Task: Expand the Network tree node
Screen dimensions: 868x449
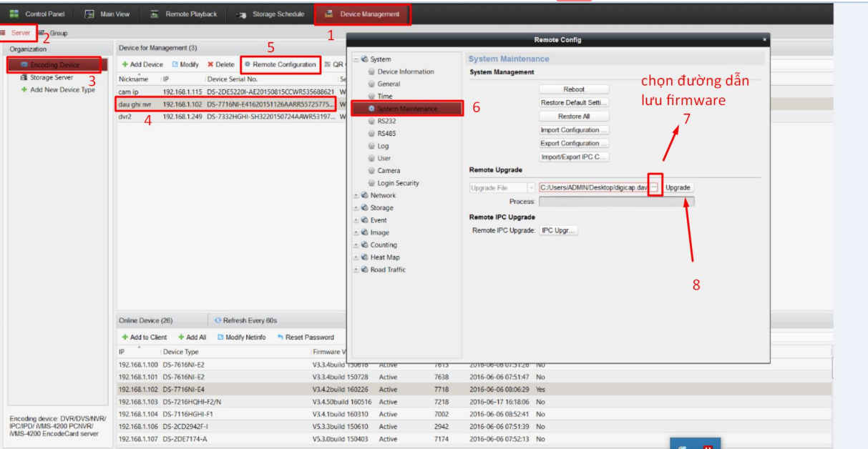Action: [356, 195]
